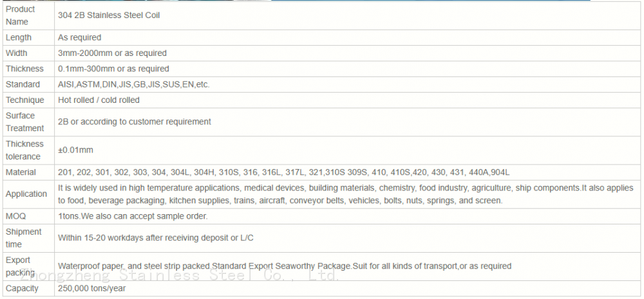
Task: Click the "Thickness" row label
Action: [x=24, y=69]
